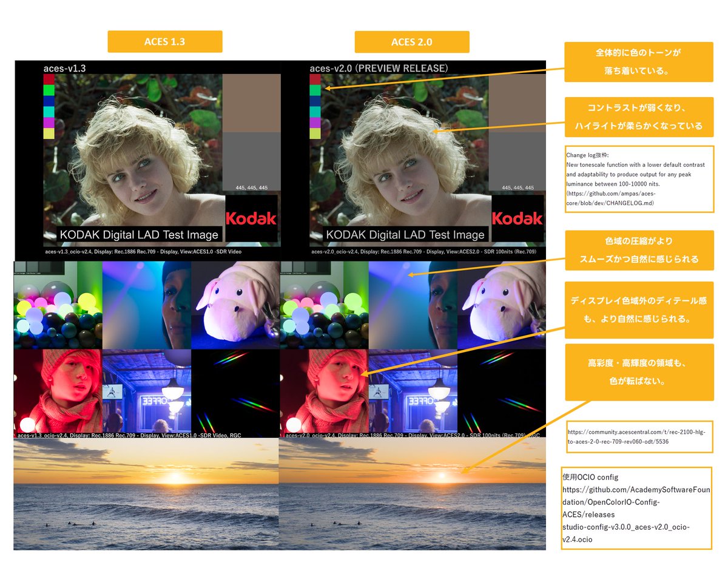
Task: Select the red swatch in the aces-v1.3 image
Action: tap(49, 79)
